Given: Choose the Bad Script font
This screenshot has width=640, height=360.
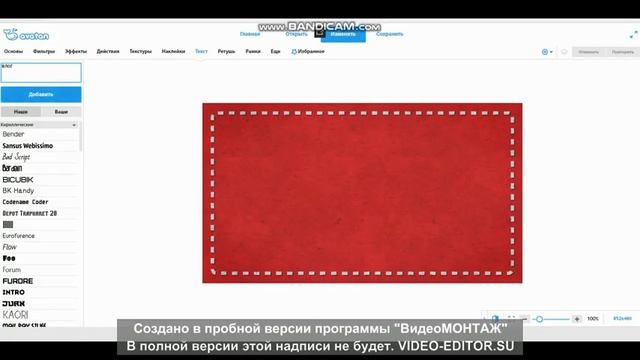Looking at the screenshot, I should point(16,157).
